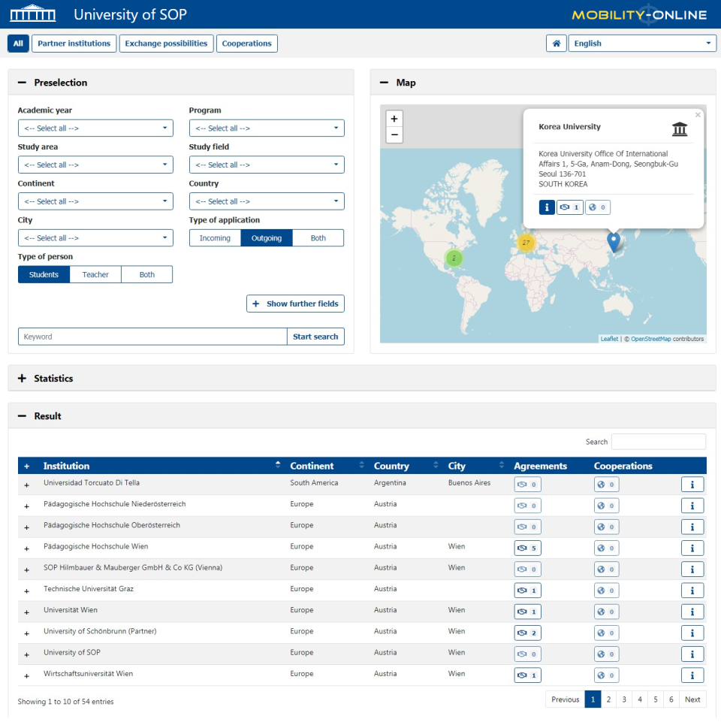Open the cooperations globe icon for Universität Wien

coord(605,612)
